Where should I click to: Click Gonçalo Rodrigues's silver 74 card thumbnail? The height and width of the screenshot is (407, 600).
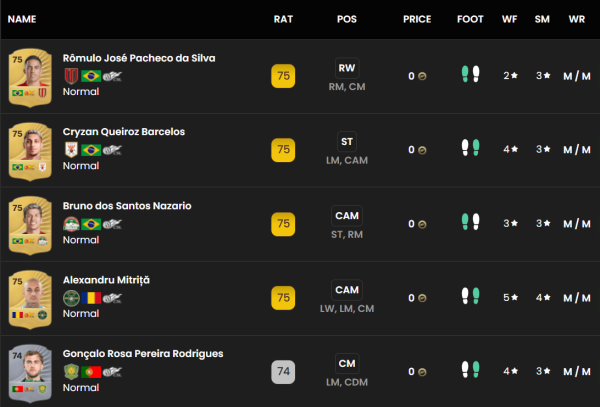[x=29, y=372]
